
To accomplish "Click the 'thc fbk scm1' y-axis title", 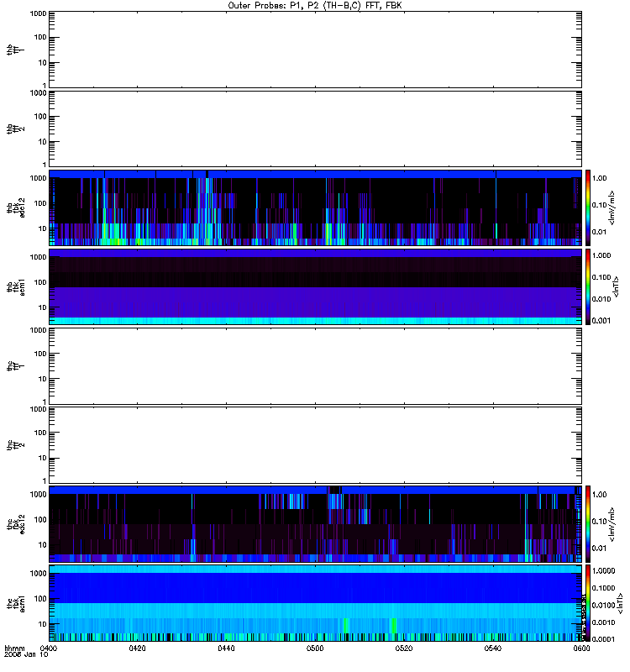I will click(x=16, y=603).
